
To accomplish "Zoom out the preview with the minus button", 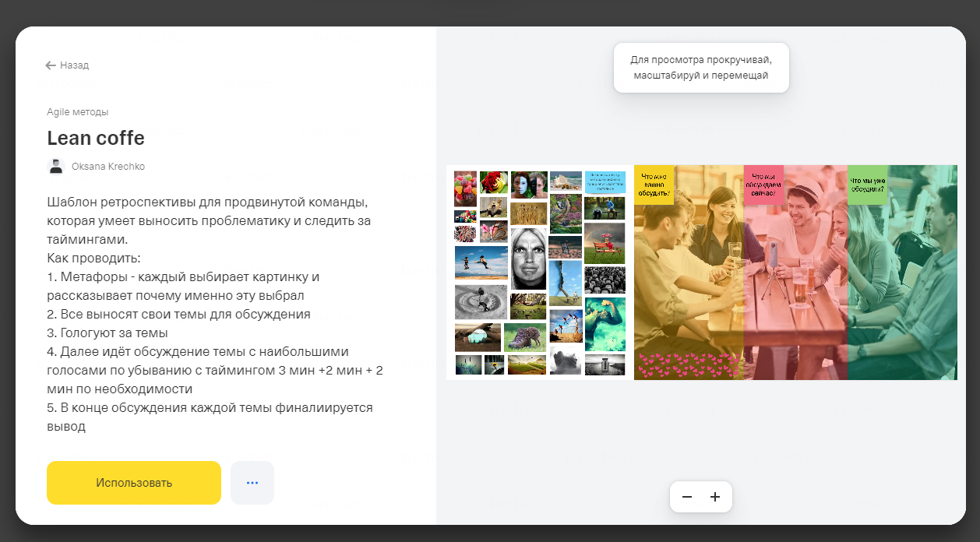I will pos(686,497).
